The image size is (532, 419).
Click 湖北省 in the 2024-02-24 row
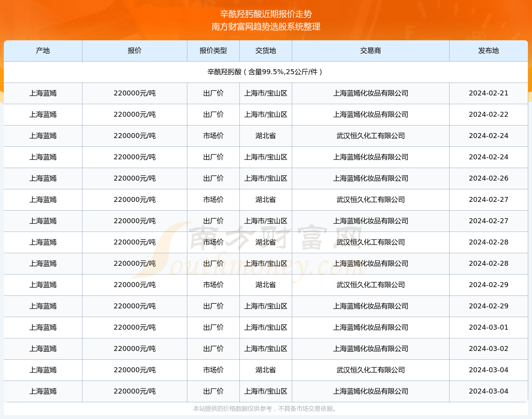click(x=266, y=136)
